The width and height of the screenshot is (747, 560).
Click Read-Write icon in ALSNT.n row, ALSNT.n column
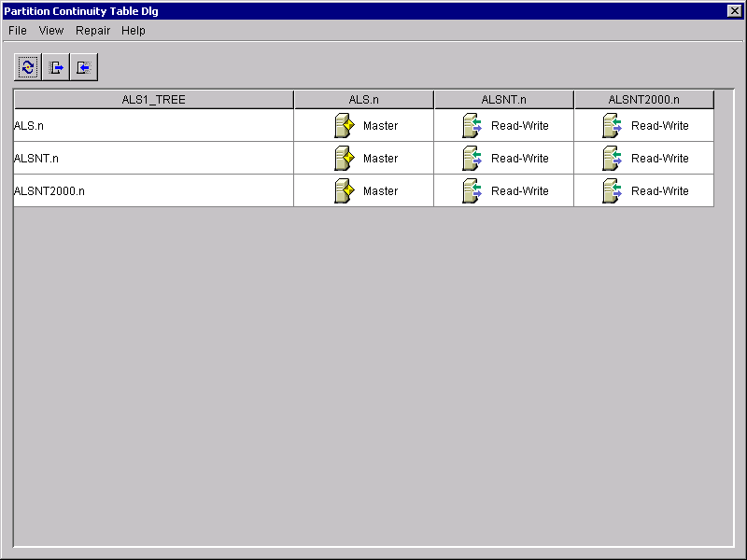pos(472,158)
